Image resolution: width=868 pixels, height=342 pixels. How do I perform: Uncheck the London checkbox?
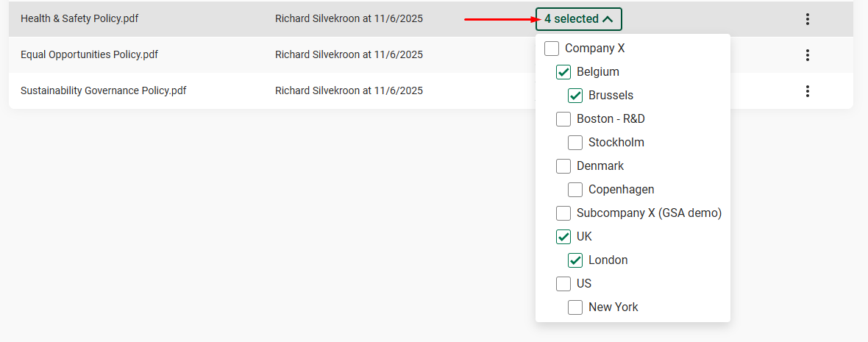click(x=575, y=260)
